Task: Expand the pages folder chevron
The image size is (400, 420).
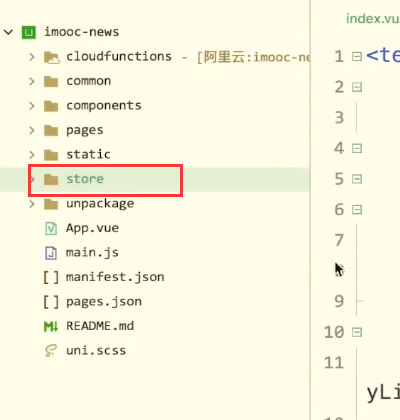Action: (x=32, y=130)
